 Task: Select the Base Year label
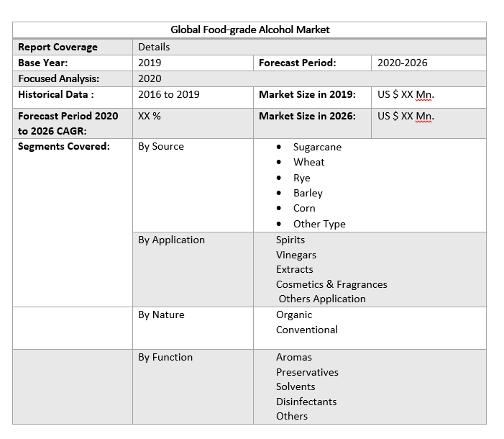tap(43, 63)
